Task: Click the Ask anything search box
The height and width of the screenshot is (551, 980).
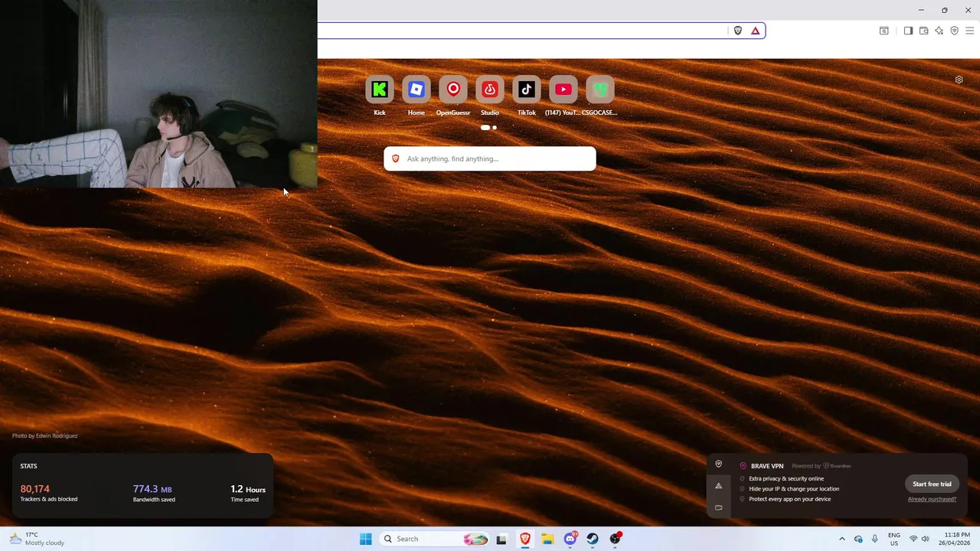Action: (490, 158)
